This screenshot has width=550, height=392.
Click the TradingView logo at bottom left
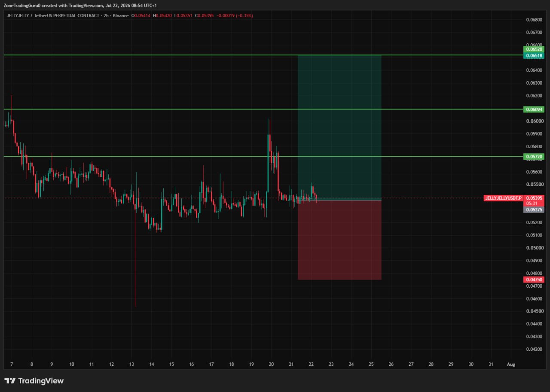(34, 381)
